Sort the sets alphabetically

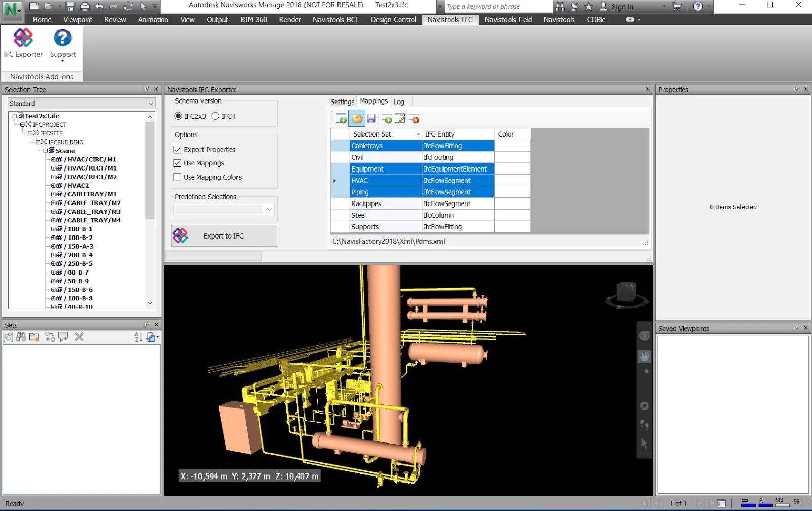click(x=138, y=337)
